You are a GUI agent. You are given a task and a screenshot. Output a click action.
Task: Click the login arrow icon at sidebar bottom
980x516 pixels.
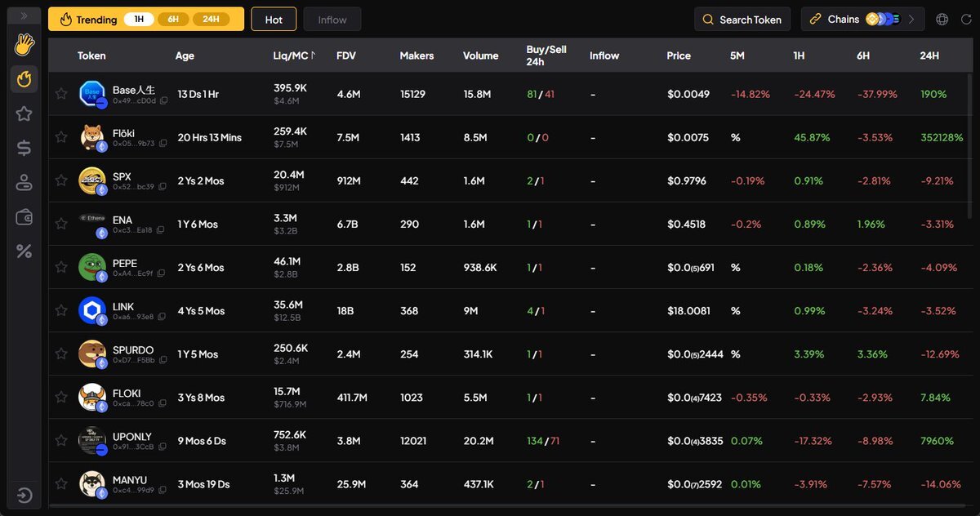coord(24,496)
